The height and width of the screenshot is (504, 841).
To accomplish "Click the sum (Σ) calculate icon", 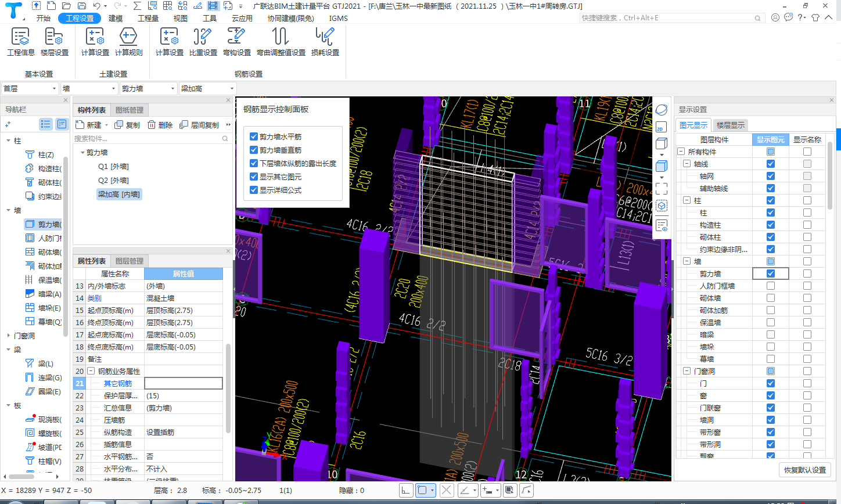I will click(x=137, y=6).
